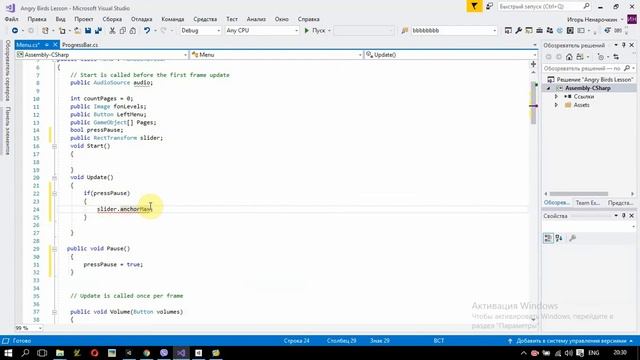The height and width of the screenshot is (360, 640).
Task: Click the Copy toolbar icon
Action: point(122,31)
